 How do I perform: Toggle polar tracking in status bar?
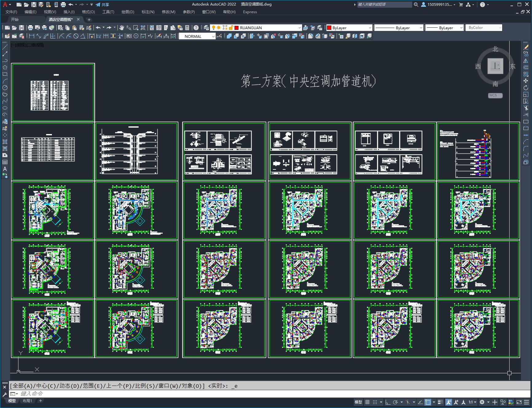(396, 402)
